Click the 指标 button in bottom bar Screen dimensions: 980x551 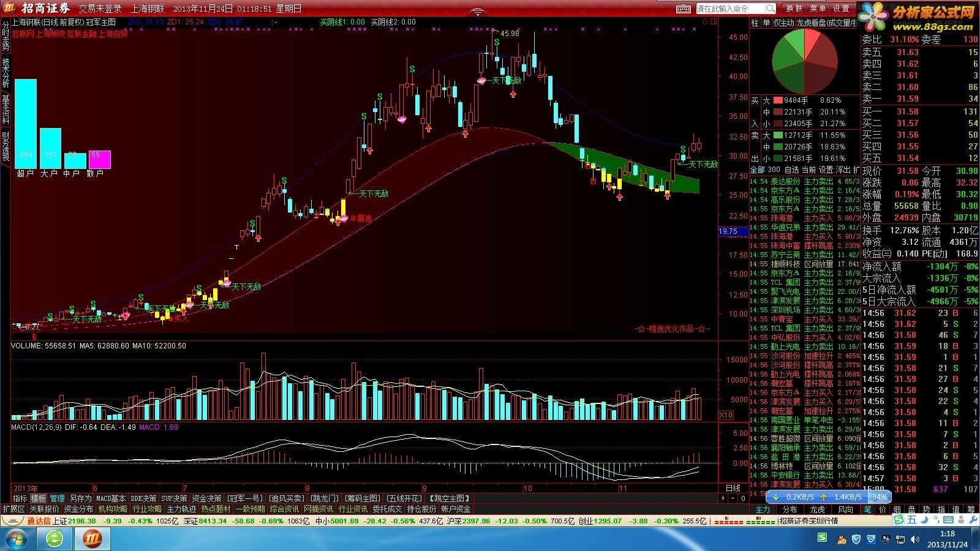[x=20, y=498]
